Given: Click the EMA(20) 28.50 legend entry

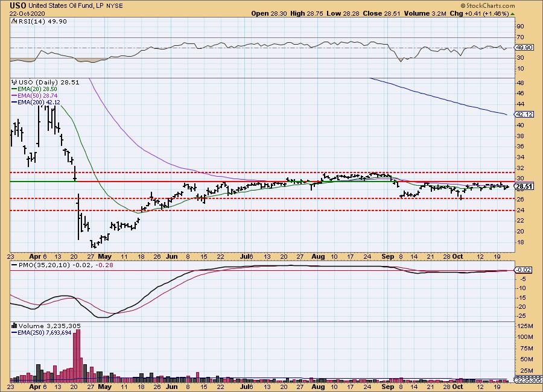Looking at the screenshot, I should point(37,89).
